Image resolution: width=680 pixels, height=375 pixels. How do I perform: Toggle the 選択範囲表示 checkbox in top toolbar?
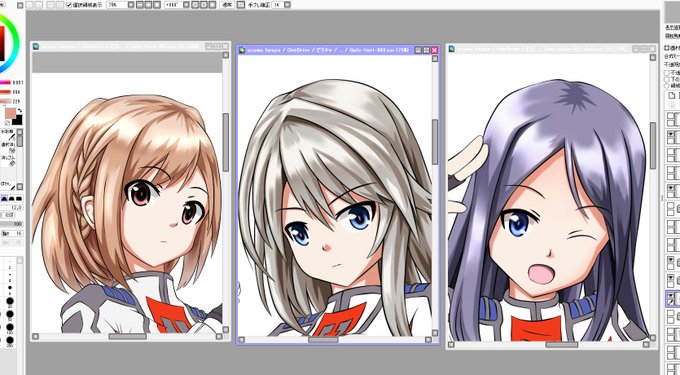pos(69,5)
